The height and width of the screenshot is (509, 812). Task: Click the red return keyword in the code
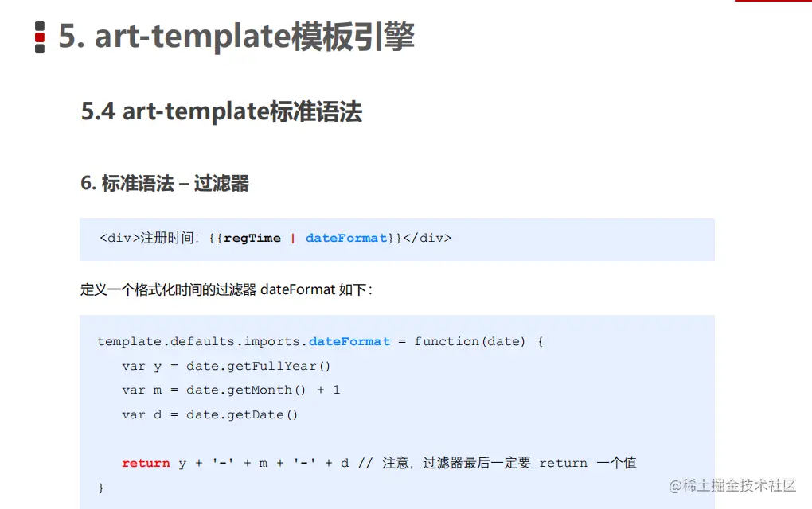click(x=146, y=463)
